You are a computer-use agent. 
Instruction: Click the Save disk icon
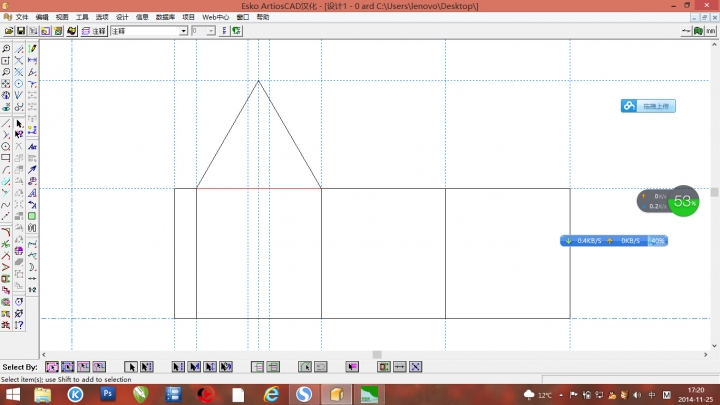[20, 31]
